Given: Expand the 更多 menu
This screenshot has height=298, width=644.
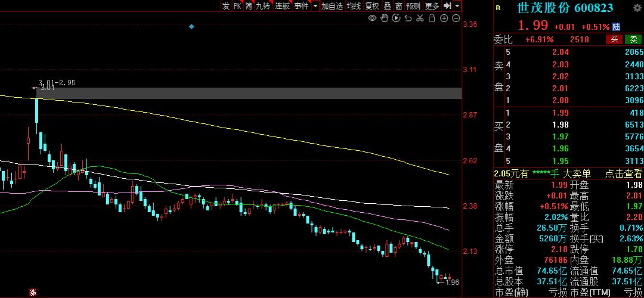Looking at the screenshot, I should coord(432,6).
